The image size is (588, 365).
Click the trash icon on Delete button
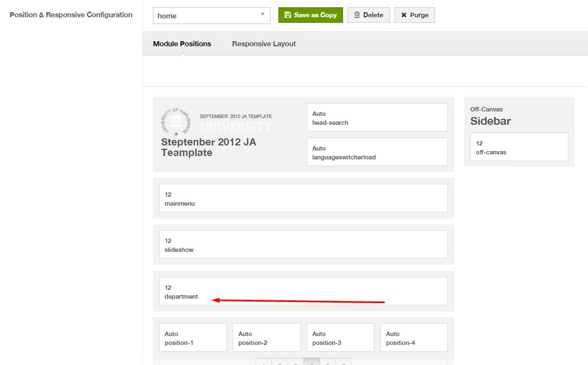point(357,15)
